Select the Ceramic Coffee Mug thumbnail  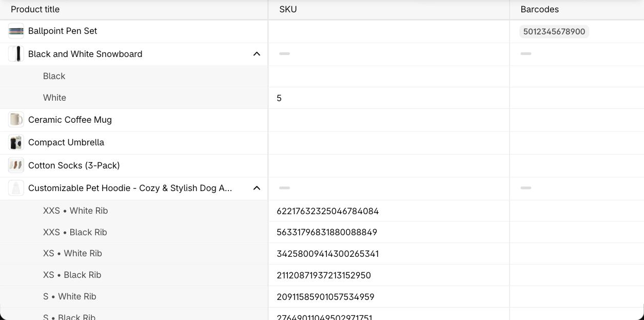pos(16,120)
